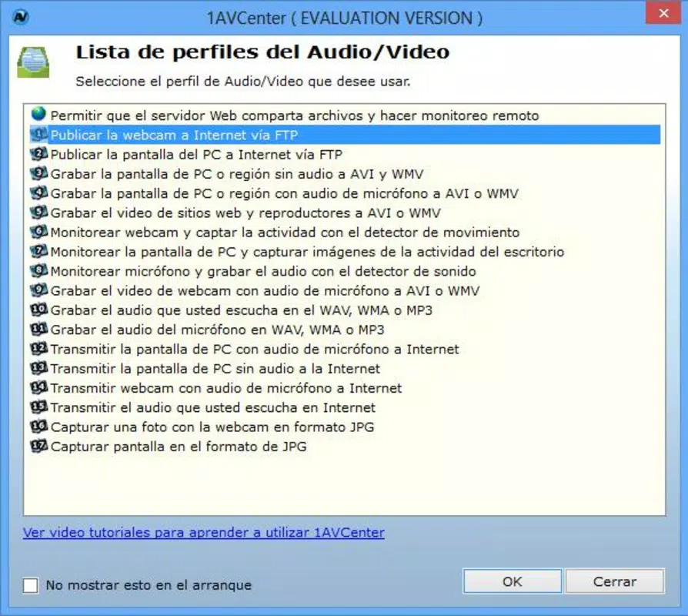Select 'Publicar la webcam a Internet vía FTP'
Viewport: 688px width, 616px height.
(174, 135)
